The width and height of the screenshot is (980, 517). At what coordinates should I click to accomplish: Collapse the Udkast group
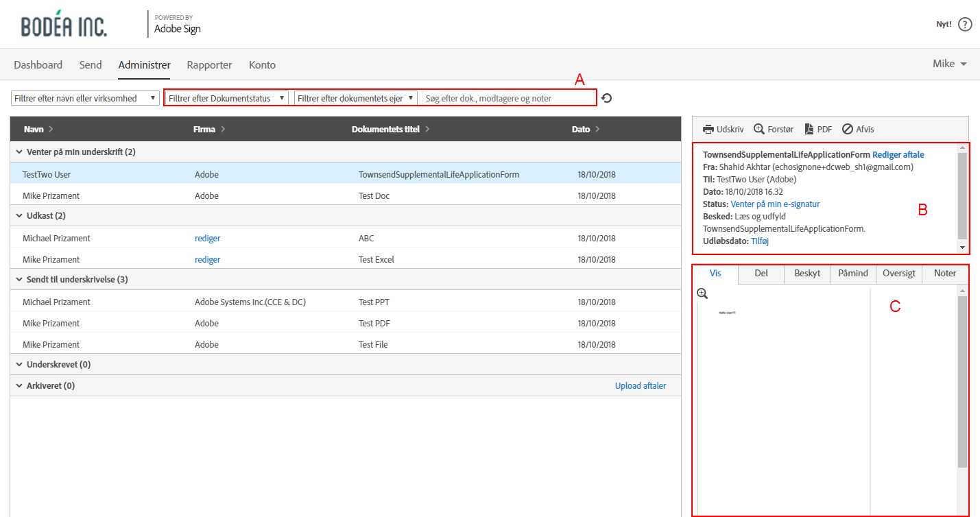(19, 216)
